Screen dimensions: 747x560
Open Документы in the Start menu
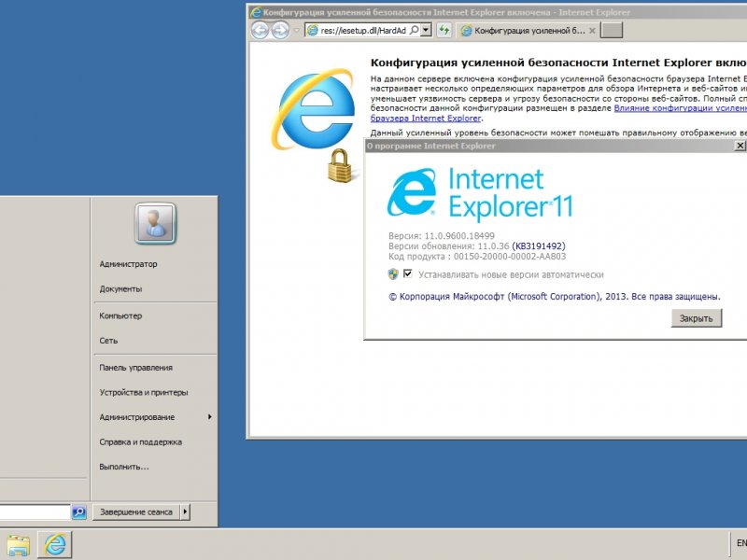coord(120,289)
